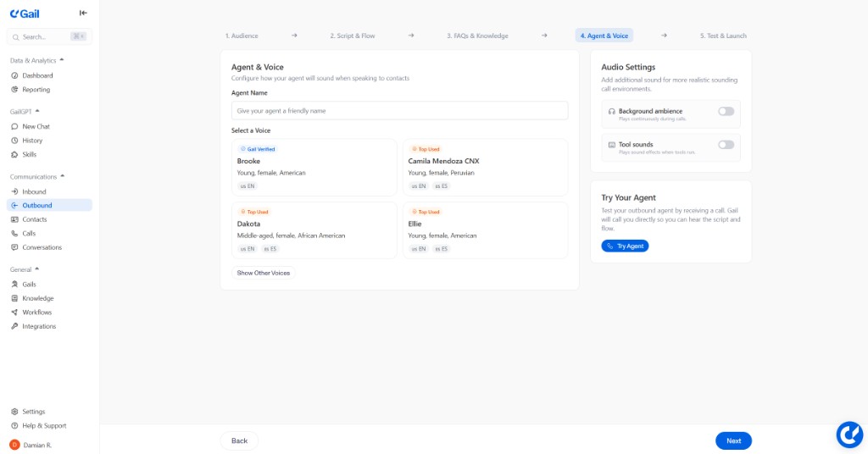Click the New Chat bubble icon
The height and width of the screenshot is (454, 868).
tap(14, 126)
